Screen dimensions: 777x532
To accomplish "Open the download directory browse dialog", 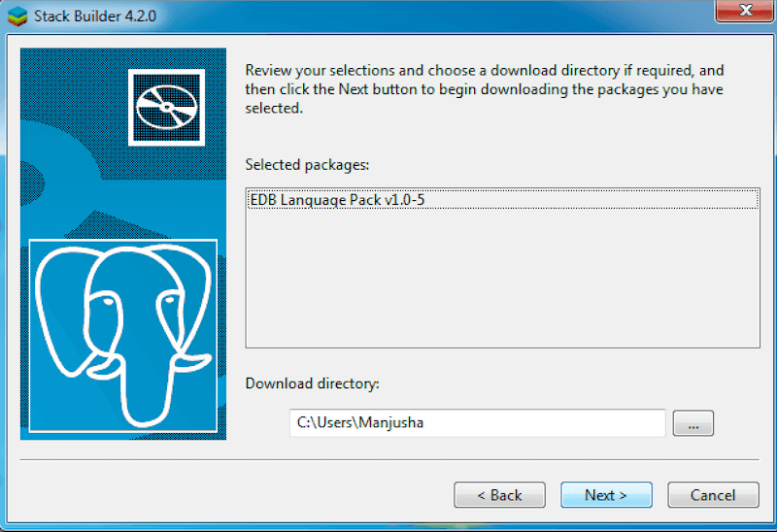I will 693,423.
